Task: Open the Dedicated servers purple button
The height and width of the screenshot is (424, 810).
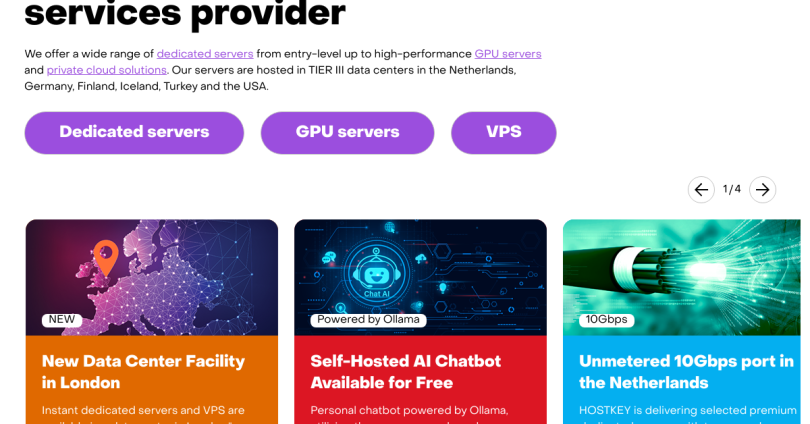Action: (134, 133)
